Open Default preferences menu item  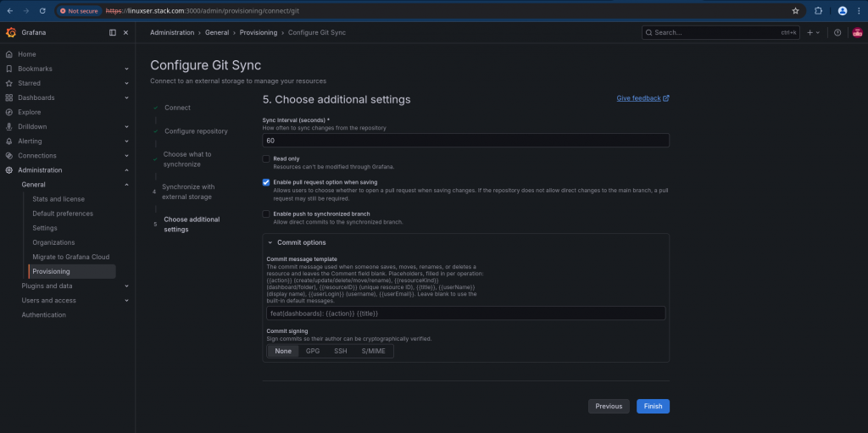pyautogui.click(x=63, y=214)
